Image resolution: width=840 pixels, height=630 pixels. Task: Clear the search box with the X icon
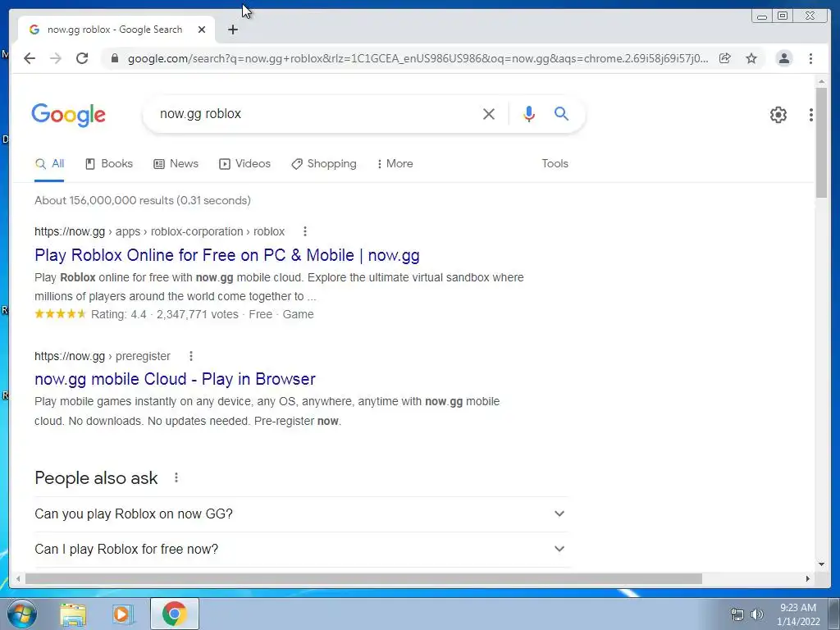click(x=489, y=113)
